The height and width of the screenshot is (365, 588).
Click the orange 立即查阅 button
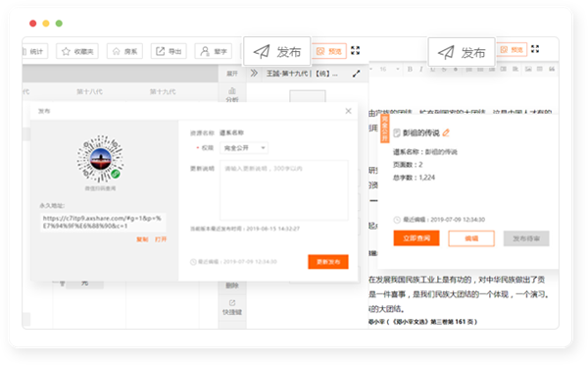coord(416,238)
